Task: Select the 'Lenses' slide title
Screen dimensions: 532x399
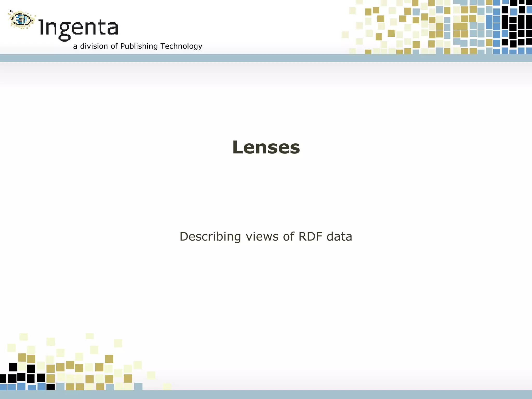Action: click(x=266, y=147)
